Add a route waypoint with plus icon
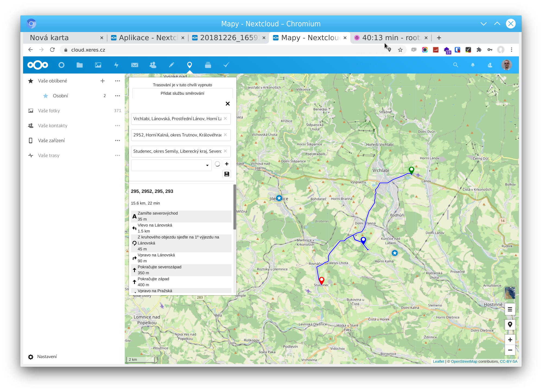This screenshot has width=542, height=392. coord(227,164)
